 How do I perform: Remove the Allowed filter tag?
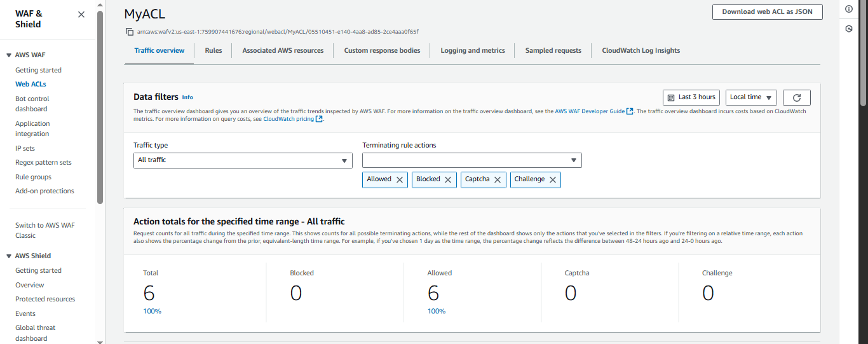click(x=400, y=180)
